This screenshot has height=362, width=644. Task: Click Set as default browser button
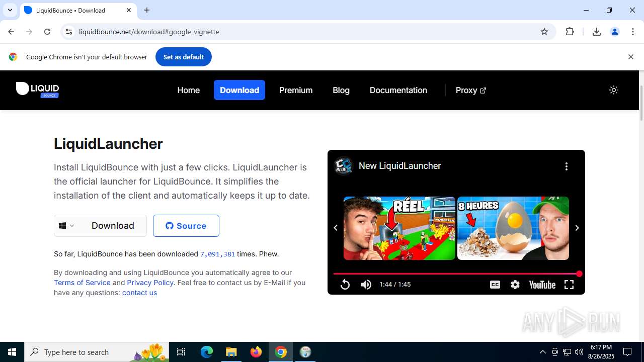pyautogui.click(x=184, y=57)
